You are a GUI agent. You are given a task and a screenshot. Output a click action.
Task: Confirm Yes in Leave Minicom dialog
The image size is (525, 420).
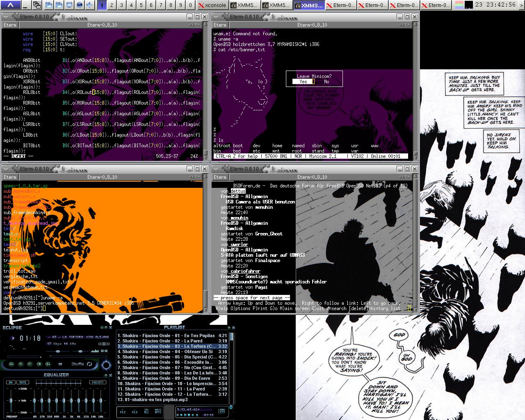pos(303,82)
